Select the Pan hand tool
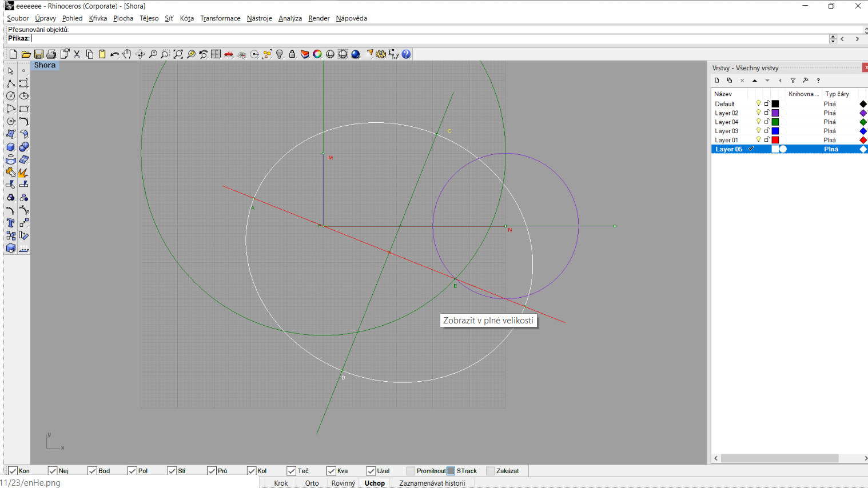 tap(127, 54)
